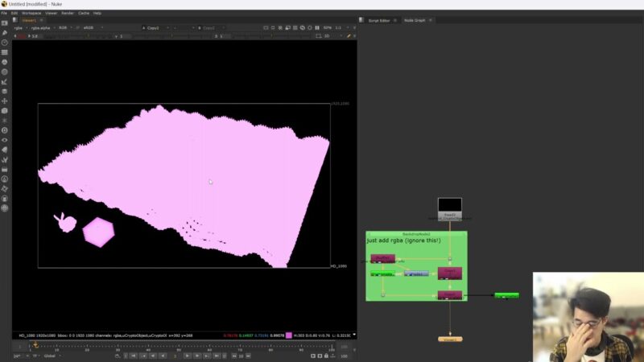Open the Render menu

(x=68, y=13)
